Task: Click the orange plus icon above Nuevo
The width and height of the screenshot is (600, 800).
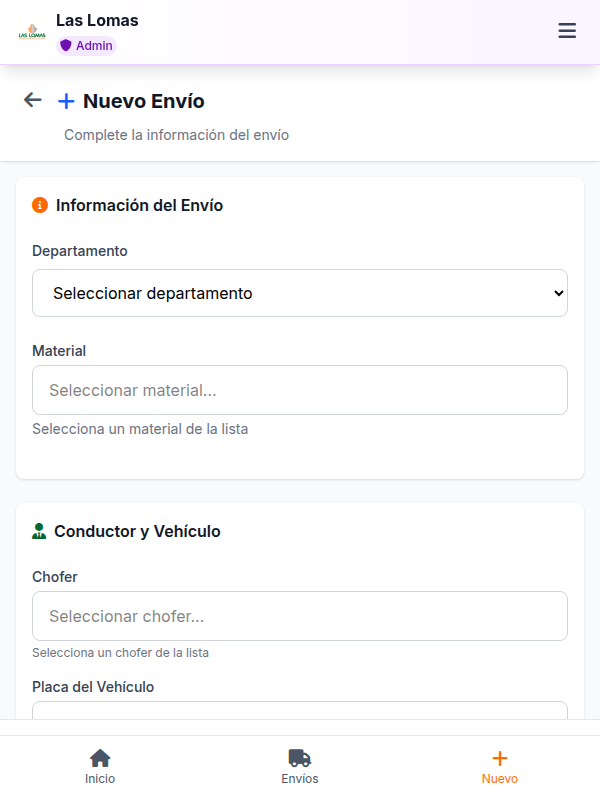Action: 499,757
